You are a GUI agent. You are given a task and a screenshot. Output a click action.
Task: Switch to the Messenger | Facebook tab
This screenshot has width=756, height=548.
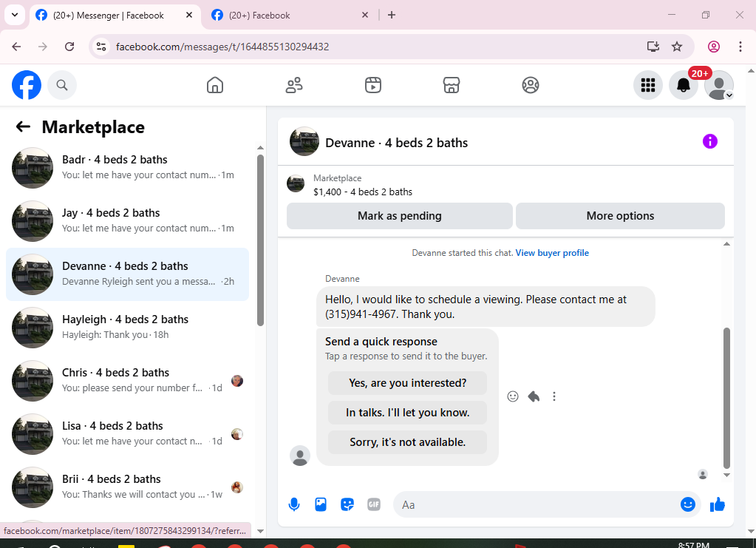coord(109,16)
